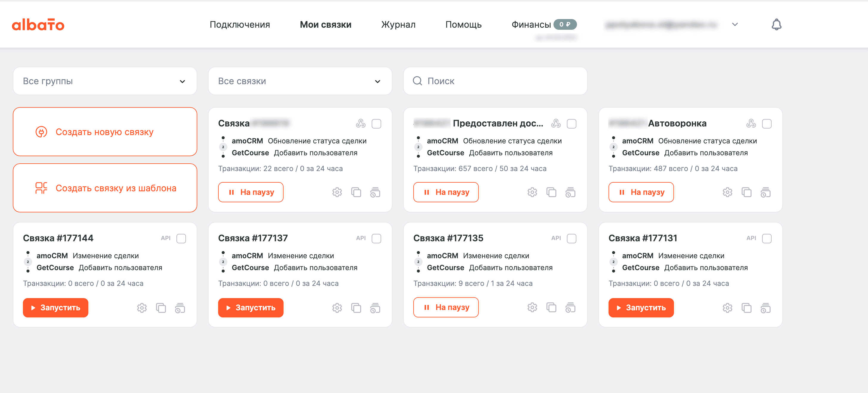Click API label on Связка #177131
This screenshot has height=393, width=868.
point(751,238)
